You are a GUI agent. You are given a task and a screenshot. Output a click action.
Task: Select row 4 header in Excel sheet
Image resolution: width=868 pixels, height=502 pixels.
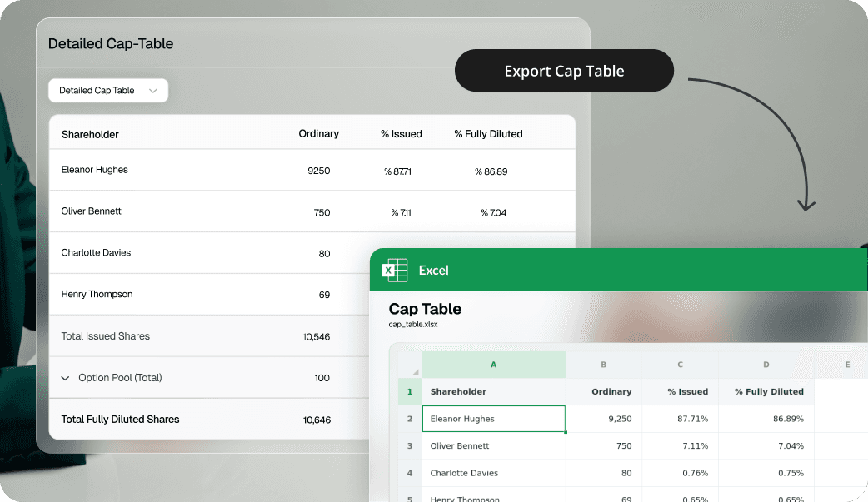[x=410, y=473]
